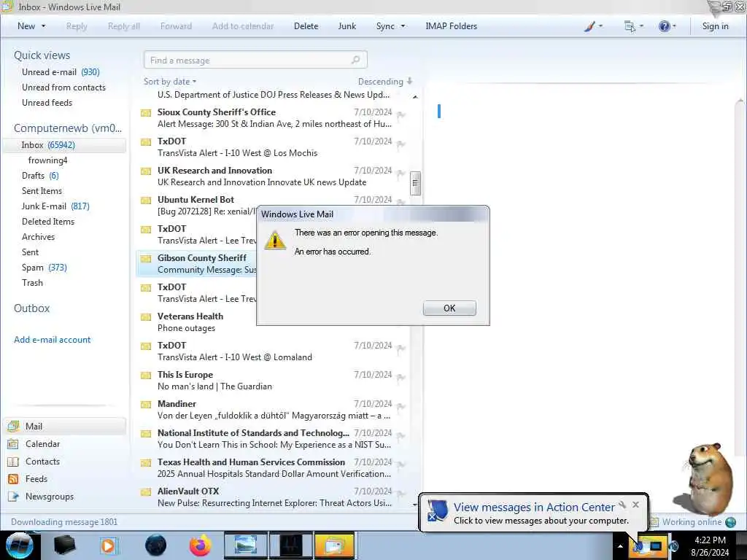This screenshot has width=747, height=560.
Task: Open the Windows Start menu
Action: click(19, 545)
